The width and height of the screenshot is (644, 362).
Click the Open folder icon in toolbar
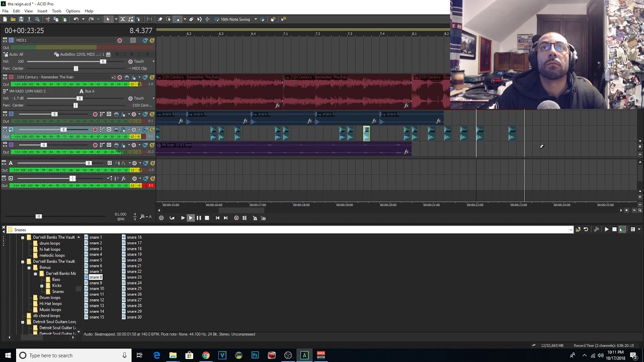13,19
